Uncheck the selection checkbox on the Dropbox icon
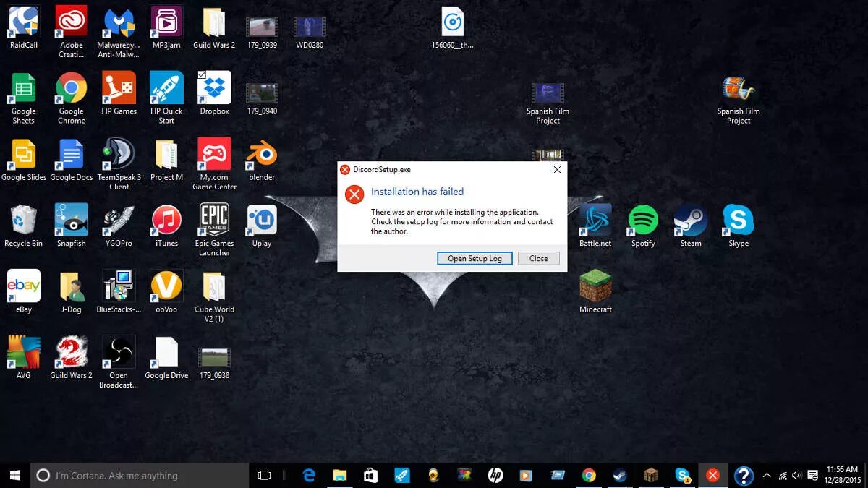 (202, 74)
